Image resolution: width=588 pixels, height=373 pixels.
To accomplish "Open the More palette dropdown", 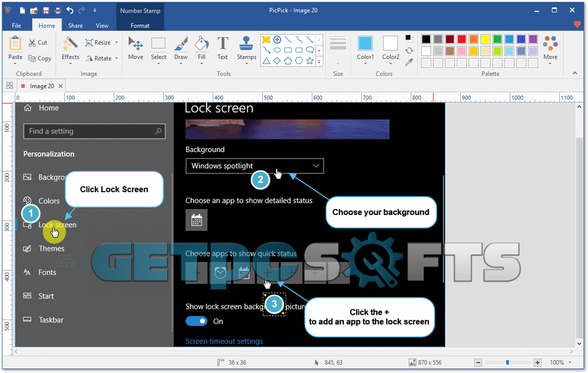I will click(550, 64).
